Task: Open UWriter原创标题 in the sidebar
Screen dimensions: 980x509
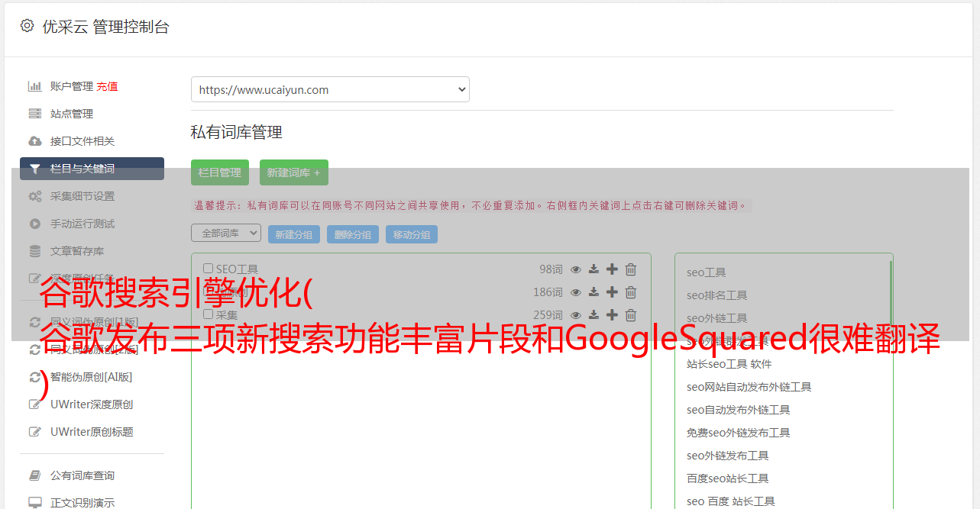Action: pyautogui.click(x=92, y=432)
